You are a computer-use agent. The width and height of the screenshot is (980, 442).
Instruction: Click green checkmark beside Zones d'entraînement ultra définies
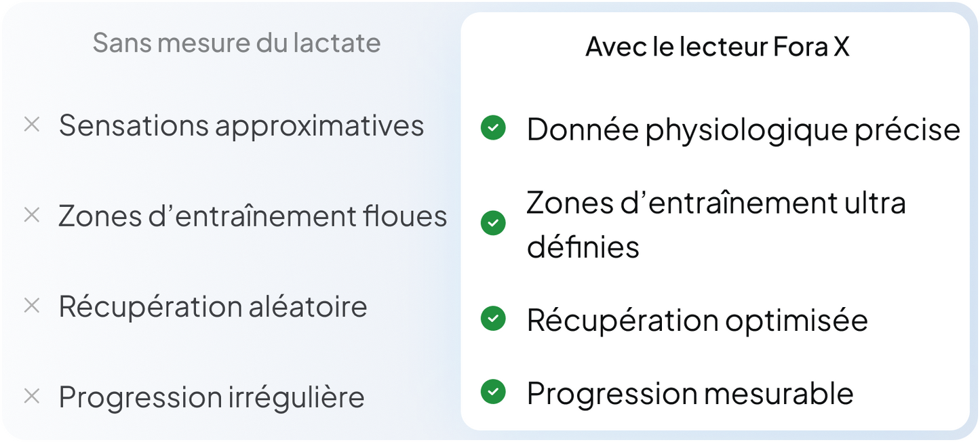click(493, 223)
